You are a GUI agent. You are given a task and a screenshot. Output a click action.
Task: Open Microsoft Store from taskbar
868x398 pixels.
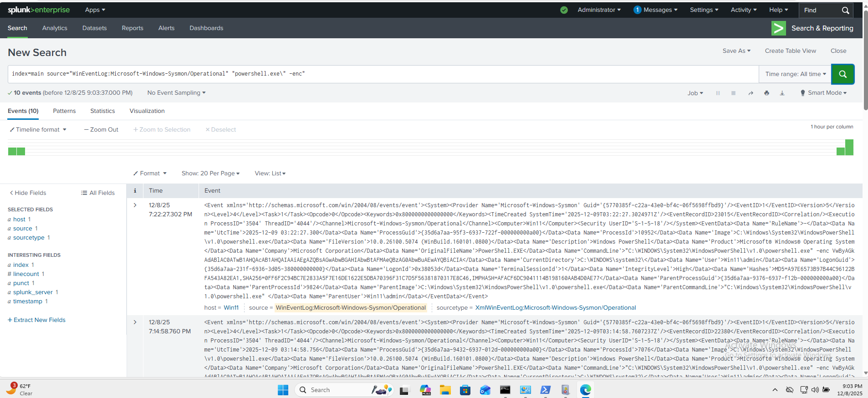465,390
